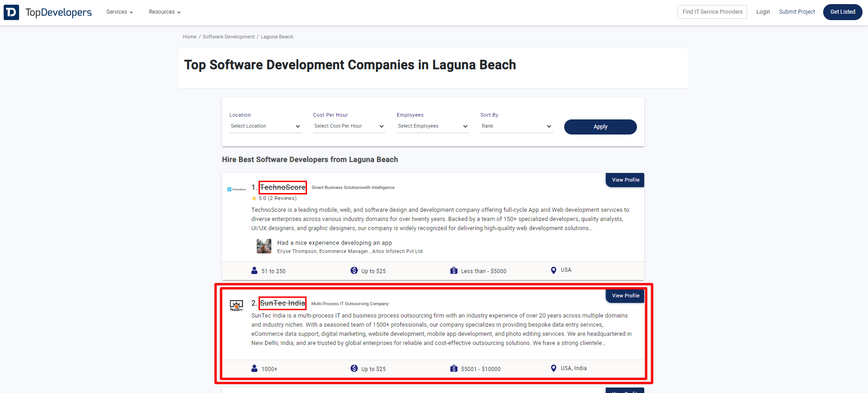Image resolution: width=868 pixels, height=393 pixels.
Task: Open the Sort By Rank dropdown
Action: [x=517, y=126]
